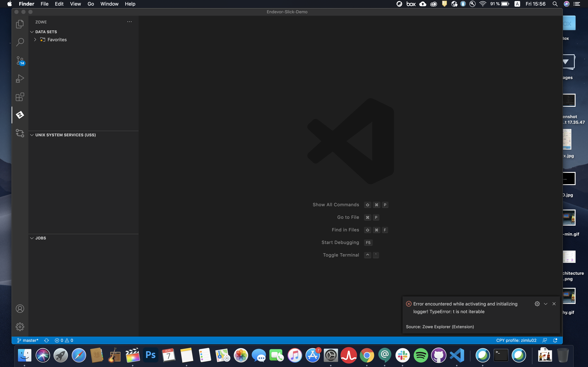The height and width of the screenshot is (367, 588).
Task: Select the Zowe Explorer activity bar icon
Action: click(x=20, y=115)
